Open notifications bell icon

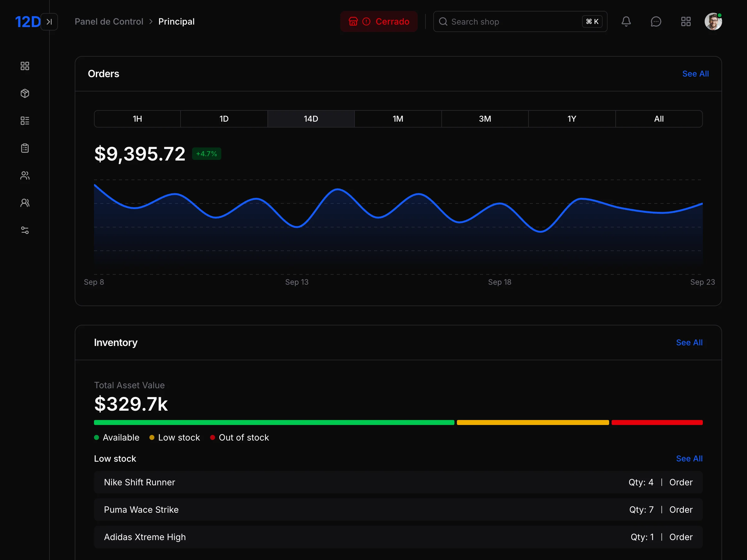point(626,21)
